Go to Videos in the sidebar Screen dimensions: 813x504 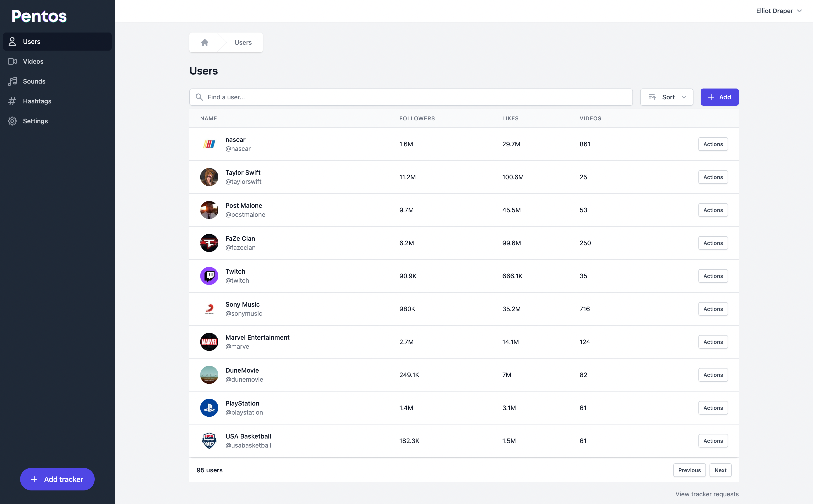point(57,61)
